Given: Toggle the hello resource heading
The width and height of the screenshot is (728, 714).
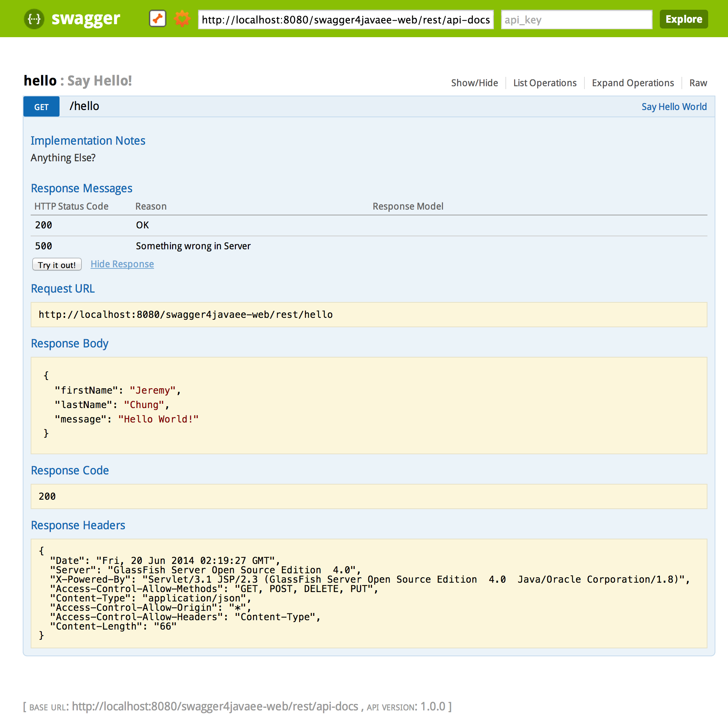Looking at the screenshot, I should pos(40,80).
